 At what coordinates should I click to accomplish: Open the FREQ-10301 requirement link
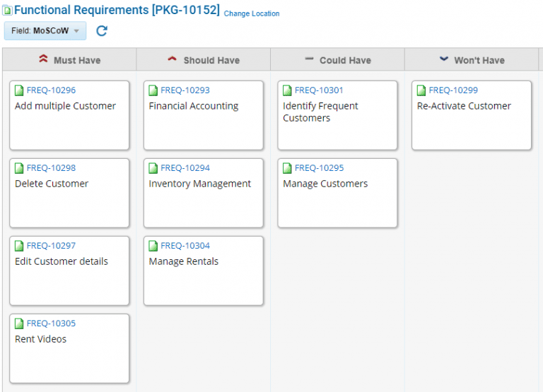click(x=319, y=90)
